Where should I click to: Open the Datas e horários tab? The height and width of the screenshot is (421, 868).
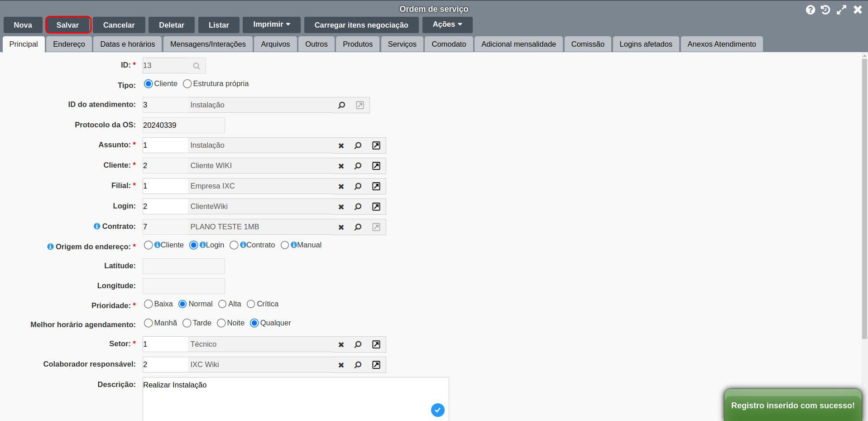128,44
